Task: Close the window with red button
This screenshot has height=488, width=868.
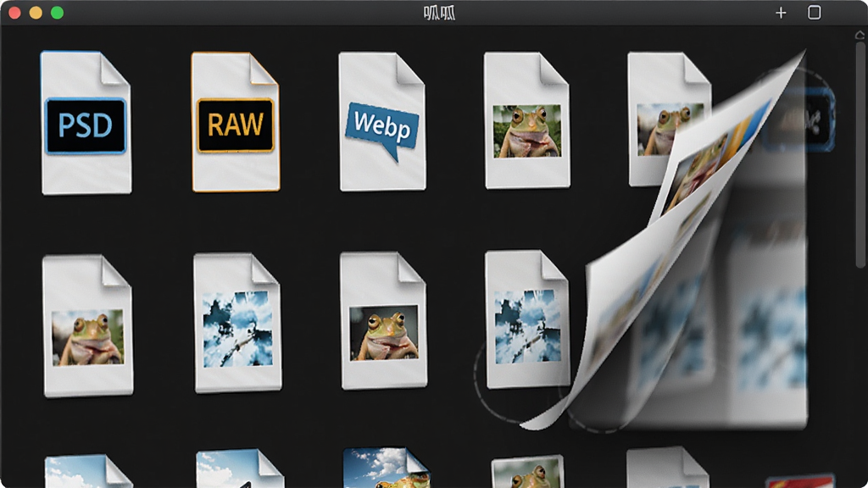Action: pos(15,13)
